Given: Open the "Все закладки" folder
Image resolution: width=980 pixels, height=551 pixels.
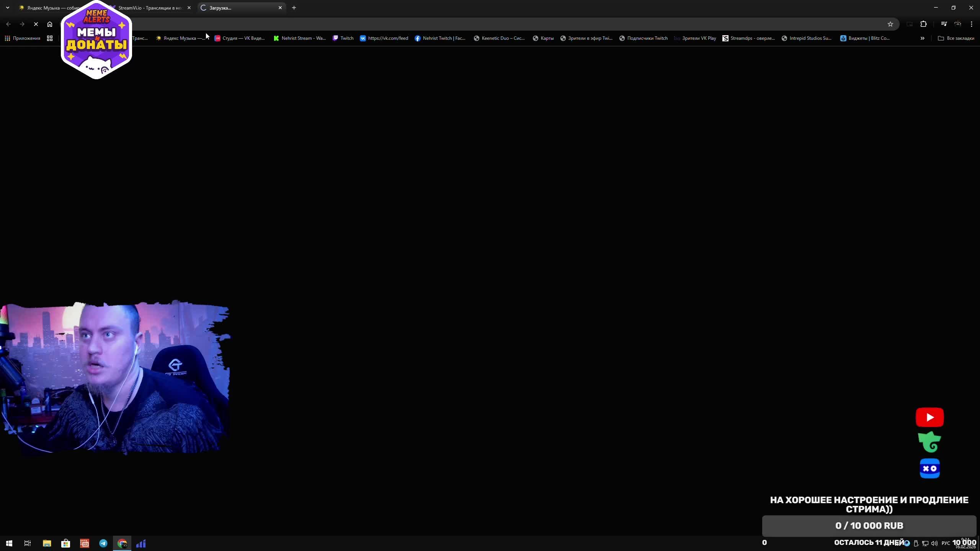Looking at the screenshot, I should 956,38.
